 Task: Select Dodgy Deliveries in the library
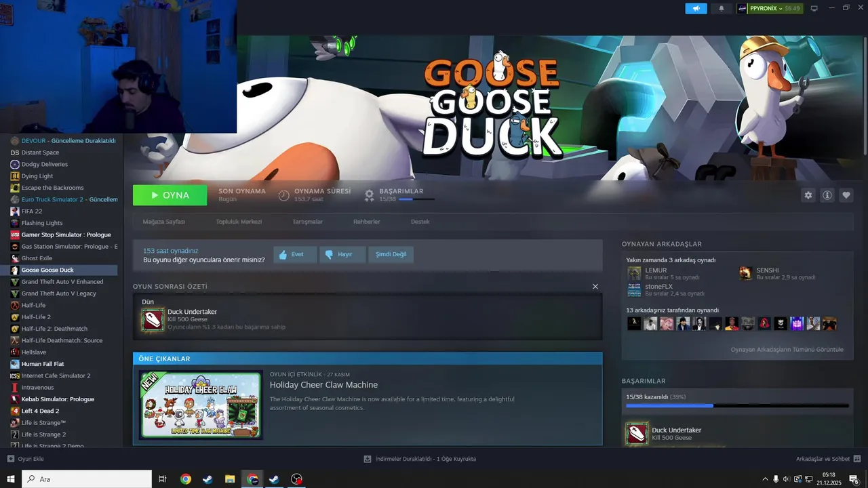pos(45,164)
